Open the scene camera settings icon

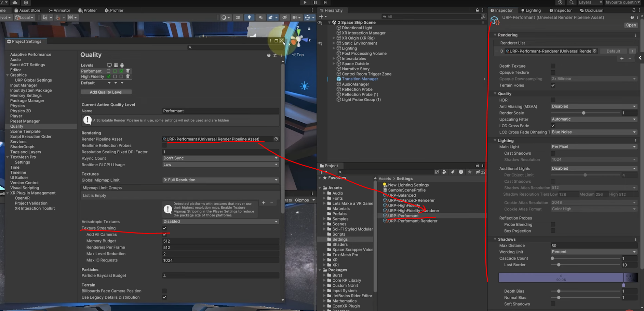coord(296,17)
